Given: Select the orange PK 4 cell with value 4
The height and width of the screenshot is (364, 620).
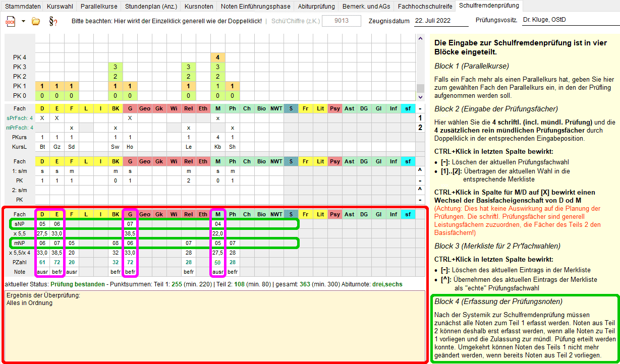Looking at the screenshot, I should point(218,57).
